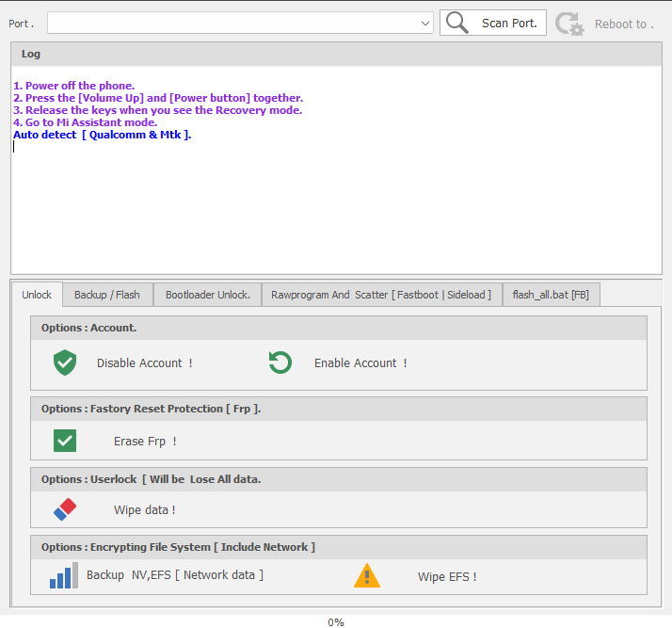Click the green shield Disable Account icon
The width and height of the screenshot is (672, 628).
tap(65, 362)
